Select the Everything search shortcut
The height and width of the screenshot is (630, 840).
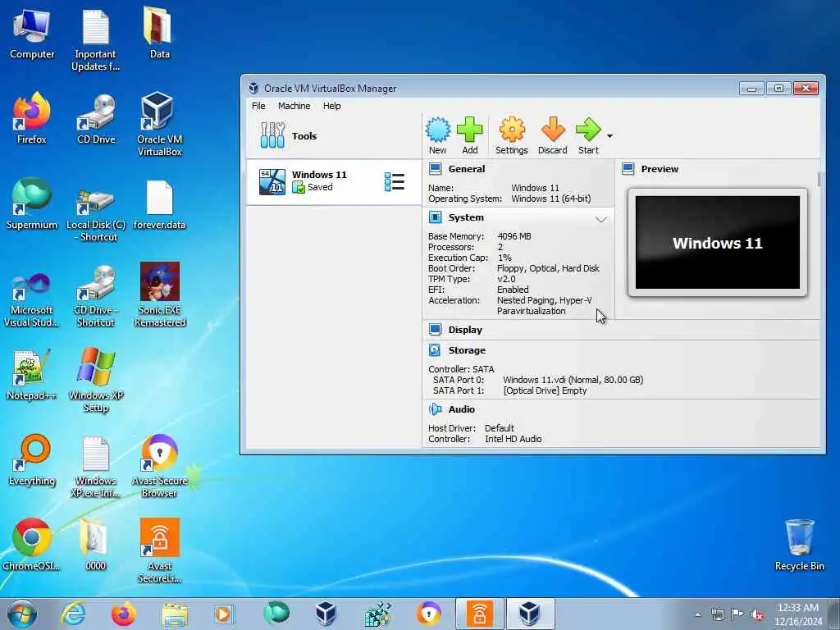[x=32, y=460]
